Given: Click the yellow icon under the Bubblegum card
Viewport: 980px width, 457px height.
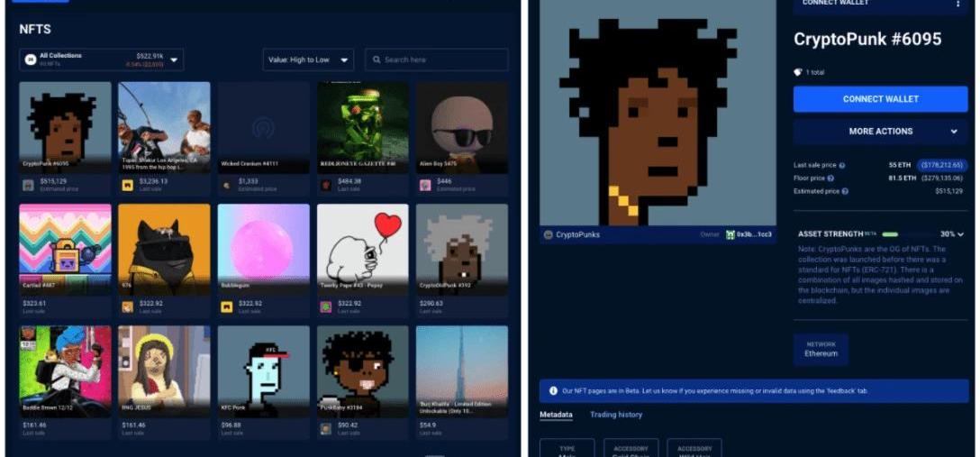Looking at the screenshot, I should coord(227,307).
